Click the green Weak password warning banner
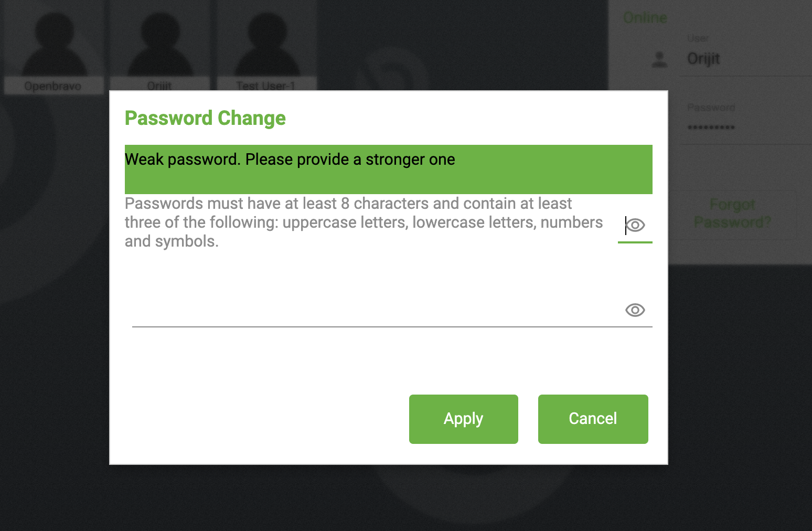Screen dimensions: 812x531 tap(388, 169)
